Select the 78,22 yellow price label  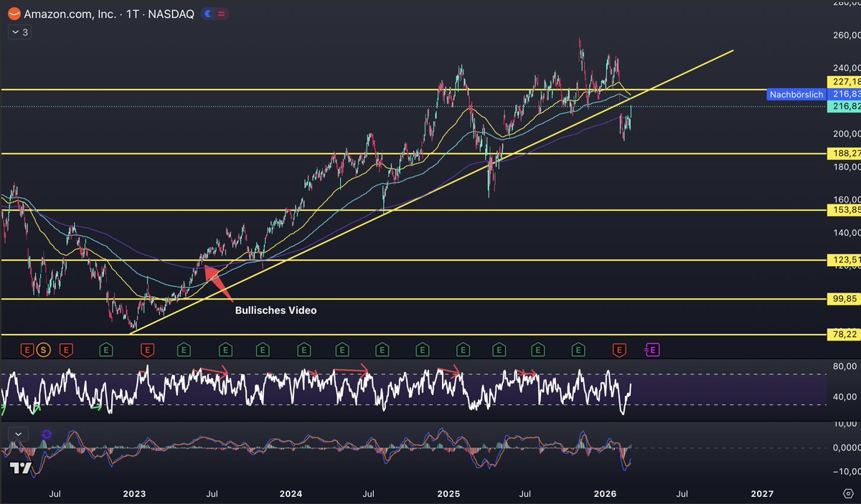tap(844, 334)
